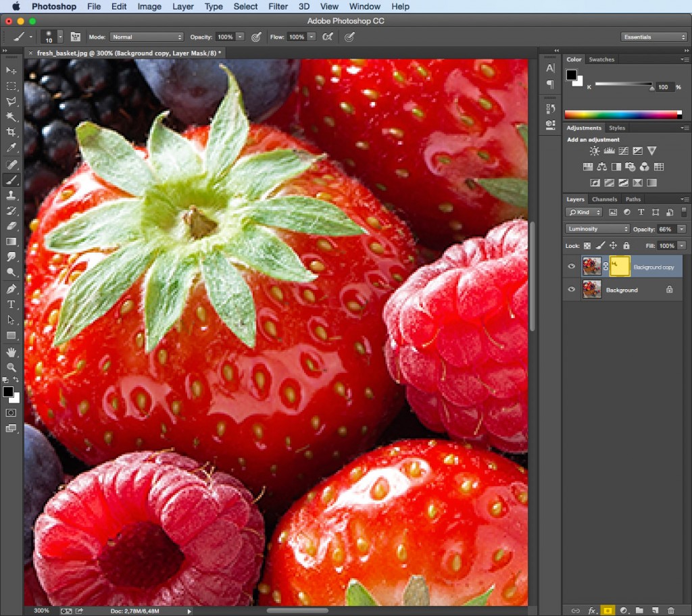692x616 pixels.
Task: Open the brush Mode dropdown showing Normal
Action: click(147, 37)
